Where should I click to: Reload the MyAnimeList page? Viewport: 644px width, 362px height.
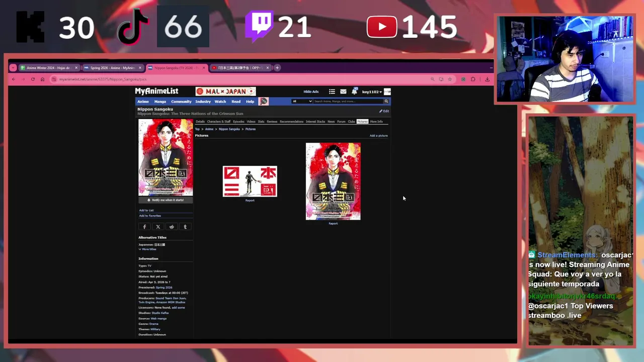(x=33, y=79)
